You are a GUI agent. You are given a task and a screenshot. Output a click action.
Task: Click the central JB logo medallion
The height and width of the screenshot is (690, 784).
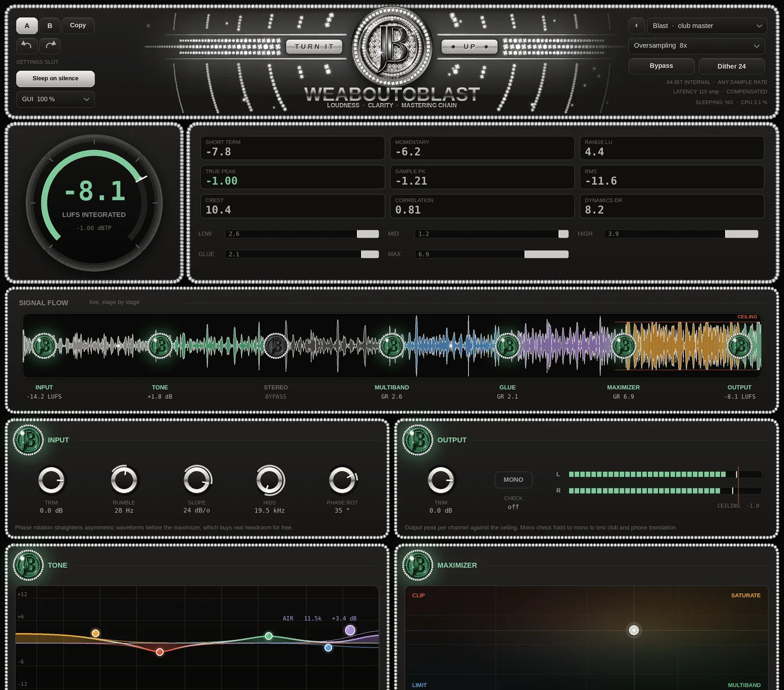[392, 47]
